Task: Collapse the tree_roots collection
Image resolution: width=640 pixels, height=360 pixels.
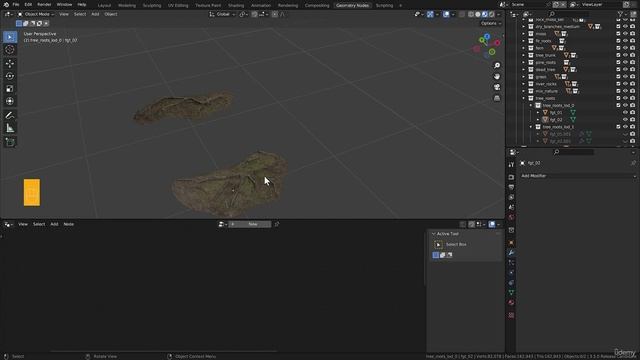Action: [x=524, y=98]
